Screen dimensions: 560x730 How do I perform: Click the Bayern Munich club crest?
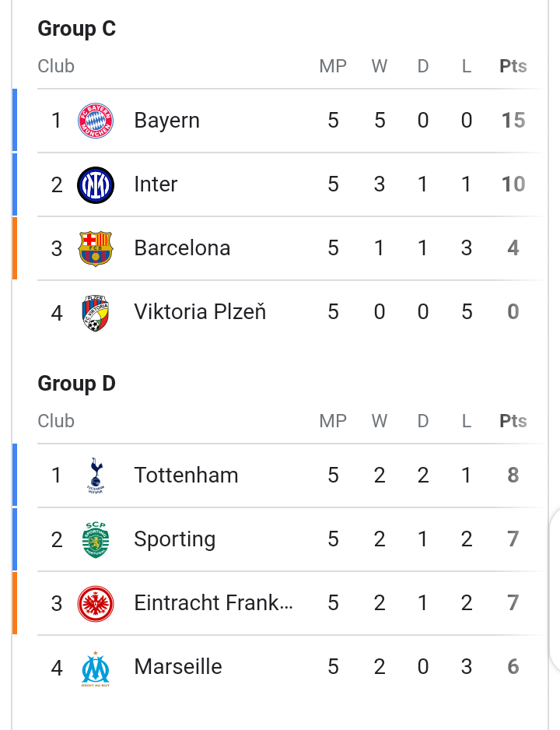point(96,121)
